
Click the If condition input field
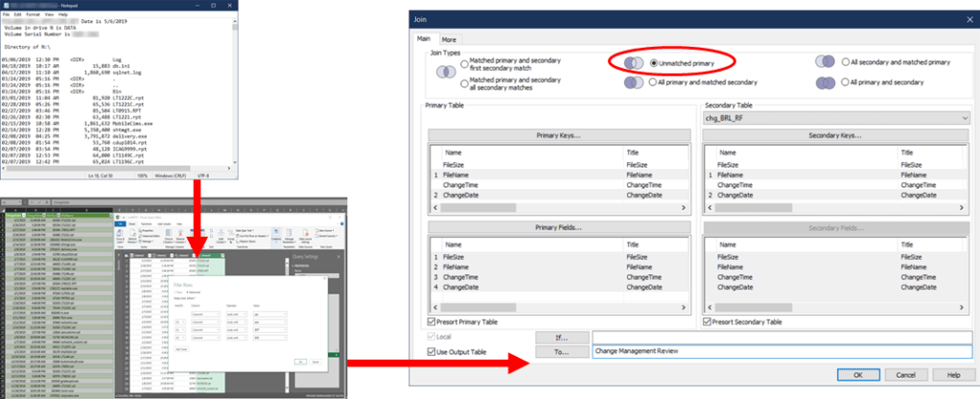(782, 338)
